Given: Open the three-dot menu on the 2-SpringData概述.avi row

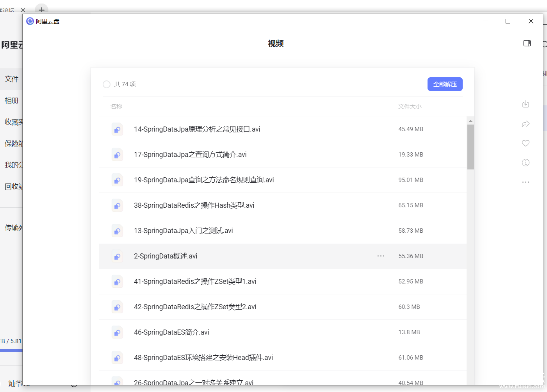Looking at the screenshot, I should (381, 256).
